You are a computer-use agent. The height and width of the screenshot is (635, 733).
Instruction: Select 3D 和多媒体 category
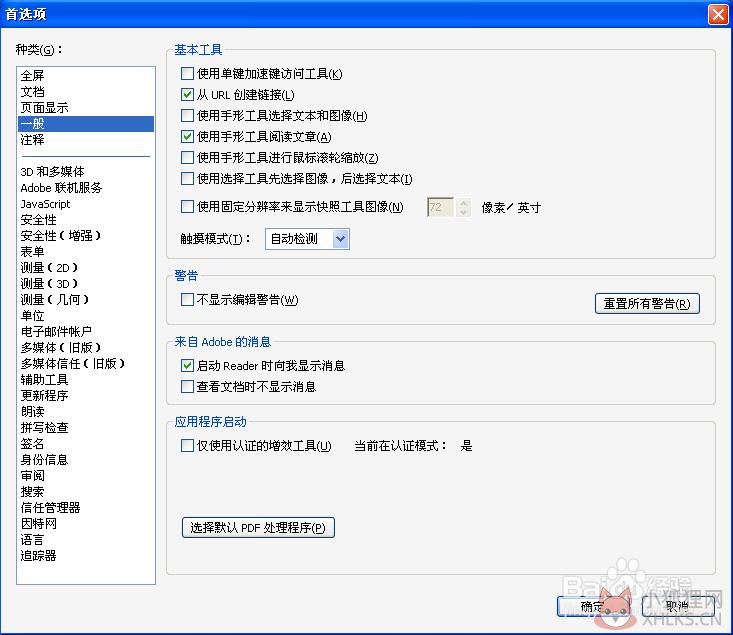[x=86, y=172]
